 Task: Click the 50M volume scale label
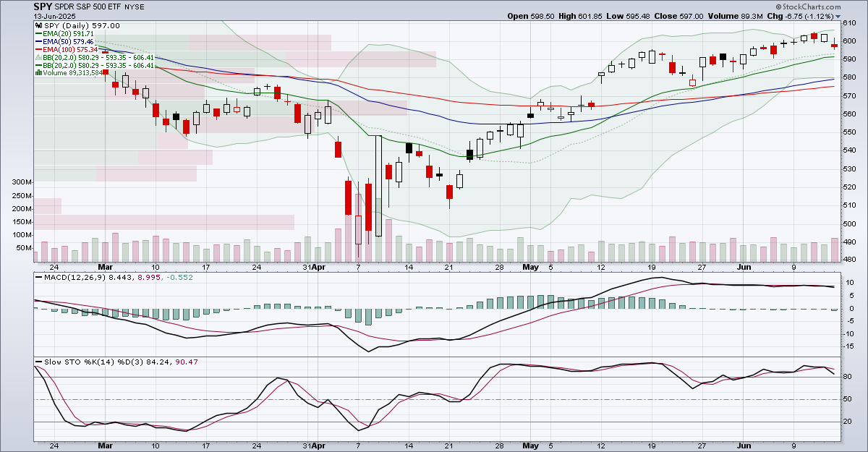tap(25, 248)
